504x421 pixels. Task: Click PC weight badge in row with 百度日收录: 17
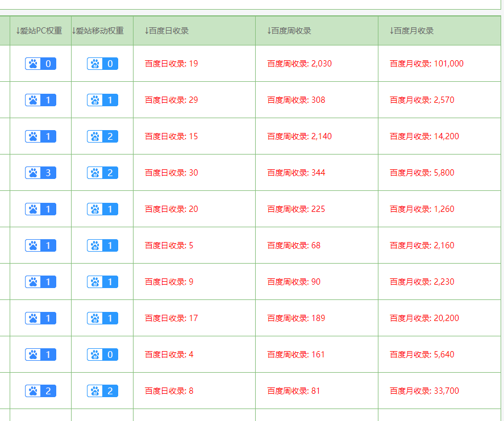(40, 318)
